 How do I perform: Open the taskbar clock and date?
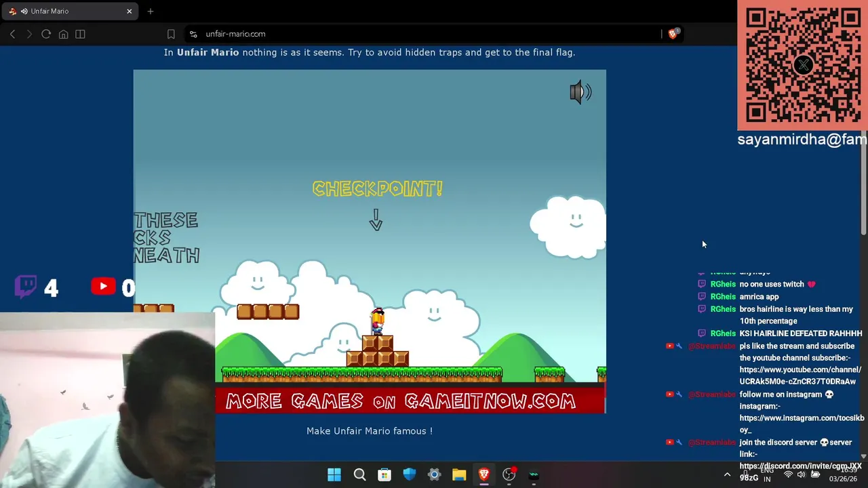pyautogui.click(x=843, y=475)
